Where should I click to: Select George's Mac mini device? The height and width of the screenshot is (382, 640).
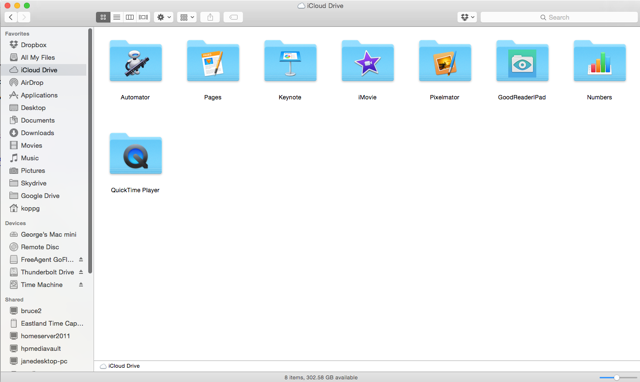[x=44, y=235]
